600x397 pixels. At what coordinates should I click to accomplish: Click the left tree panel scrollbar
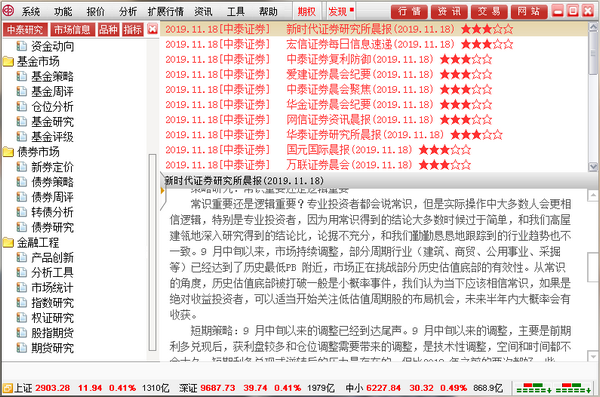coord(152,252)
